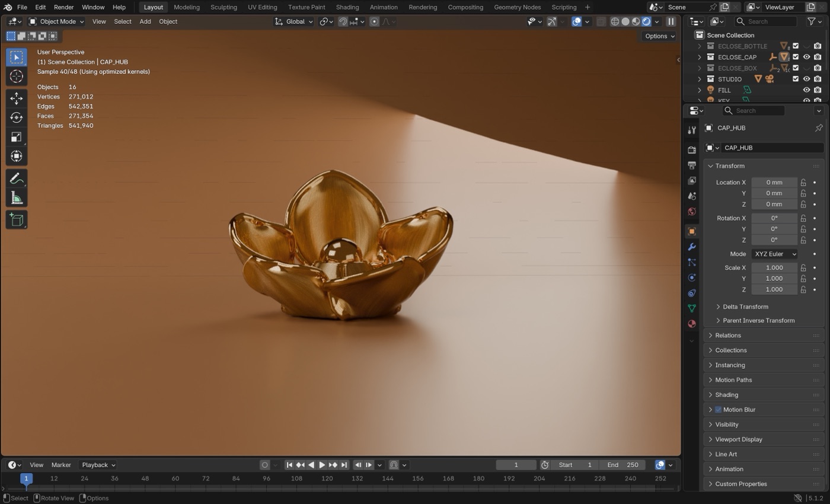Select the combined Transform tool

17,157
